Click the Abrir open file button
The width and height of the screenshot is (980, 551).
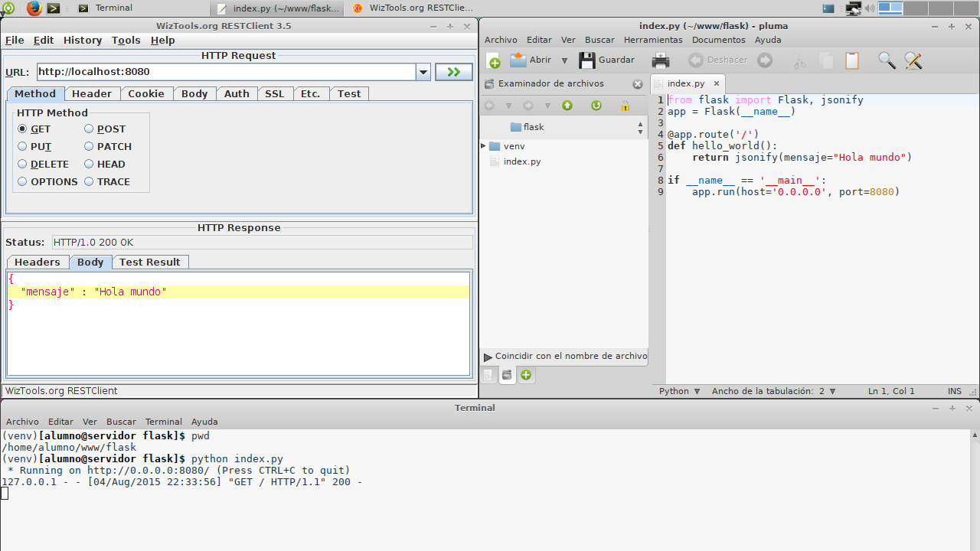click(531, 60)
